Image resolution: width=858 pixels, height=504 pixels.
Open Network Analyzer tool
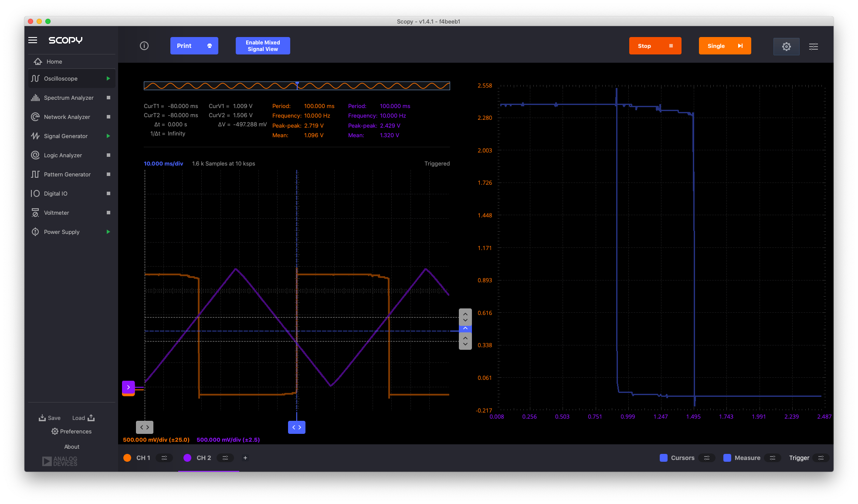tap(71, 117)
